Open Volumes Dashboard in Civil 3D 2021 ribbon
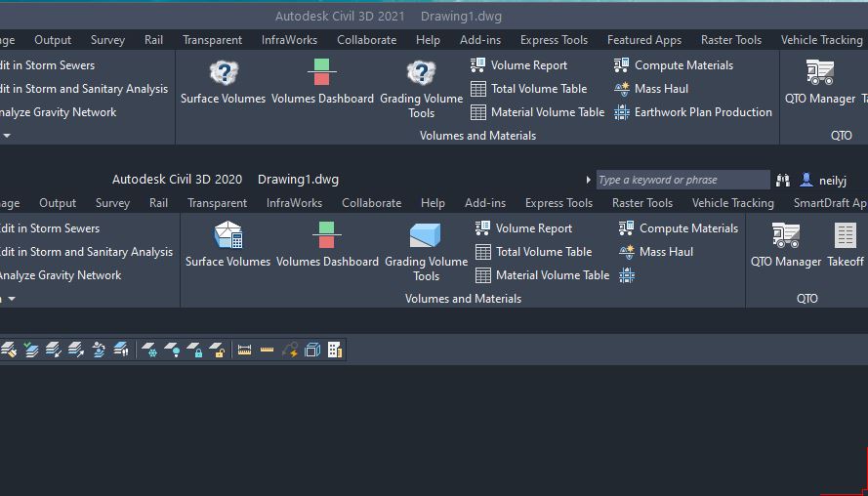This screenshot has width=868, height=496. pyautogui.click(x=322, y=82)
